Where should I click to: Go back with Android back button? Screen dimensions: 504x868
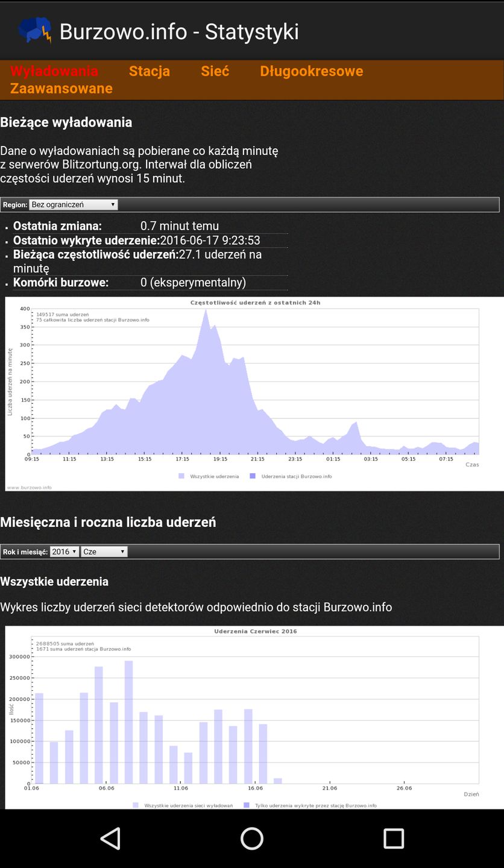click(110, 838)
